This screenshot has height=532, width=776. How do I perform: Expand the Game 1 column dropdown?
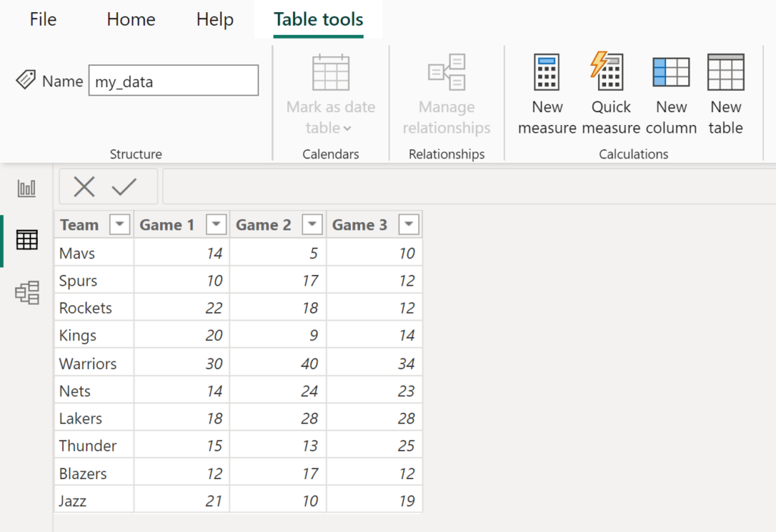(x=216, y=225)
